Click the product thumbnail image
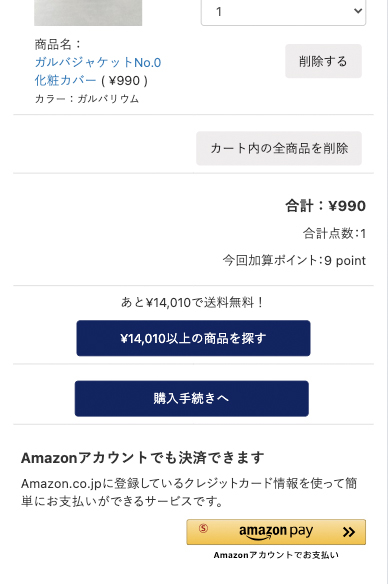 88,13
